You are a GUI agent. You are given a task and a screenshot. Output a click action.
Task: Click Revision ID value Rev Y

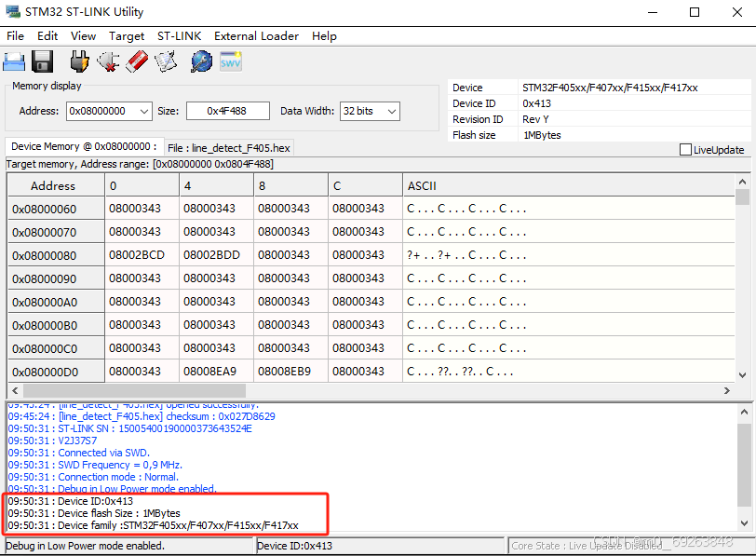coord(535,119)
